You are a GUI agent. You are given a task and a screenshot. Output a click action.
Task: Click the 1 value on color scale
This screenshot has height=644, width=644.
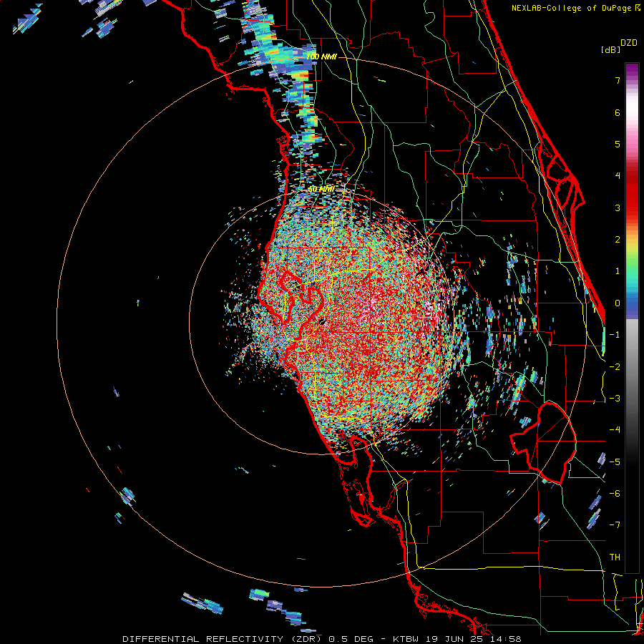tap(618, 271)
